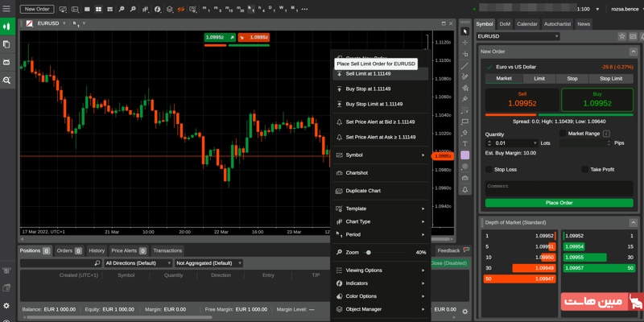The image size is (644, 322).
Task: Pick the trend line drawing tool
Action: (464, 65)
